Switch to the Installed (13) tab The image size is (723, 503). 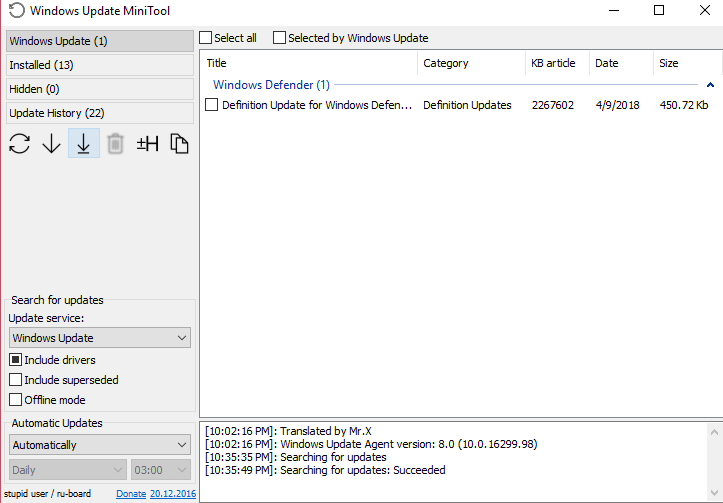pos(99,65)
